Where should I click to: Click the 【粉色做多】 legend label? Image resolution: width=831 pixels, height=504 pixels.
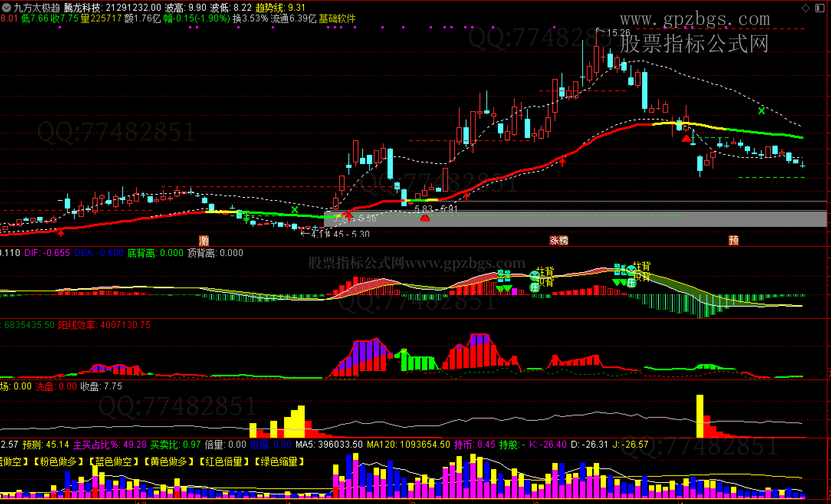[58, 461]
